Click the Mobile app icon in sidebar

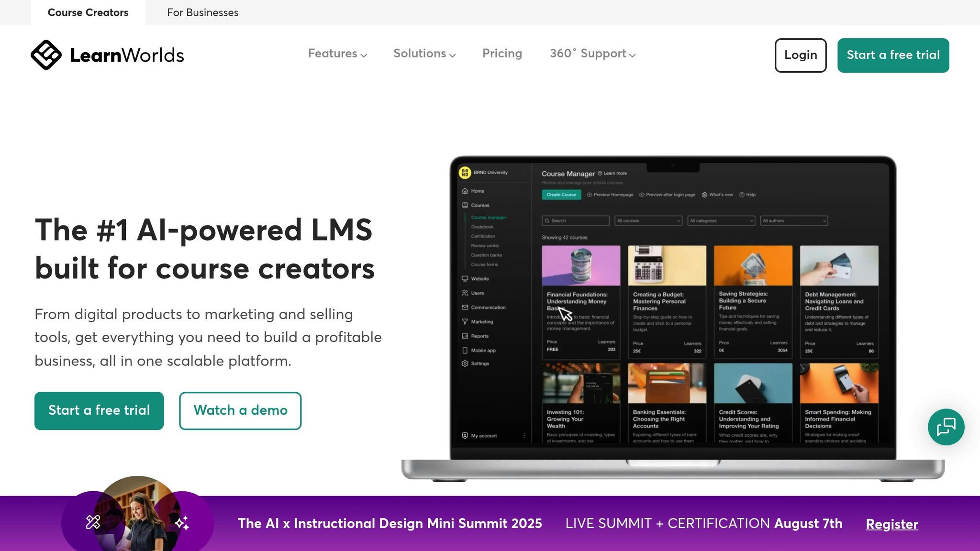point(465,350)
